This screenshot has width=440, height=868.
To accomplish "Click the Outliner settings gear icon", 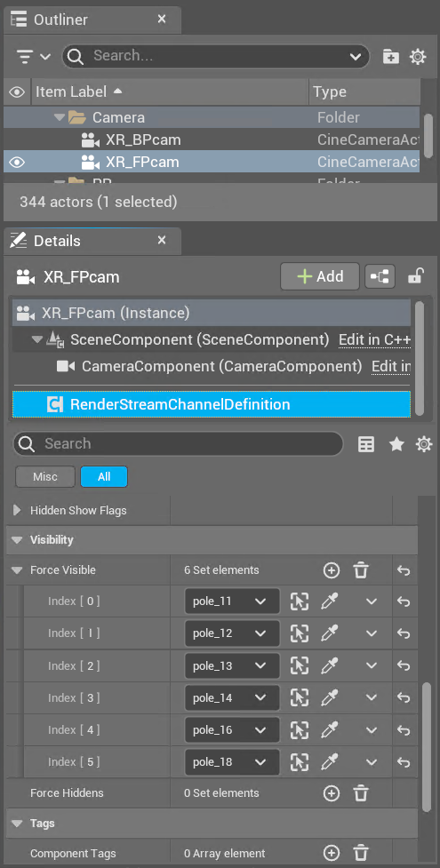I will (x=417, y=56).
